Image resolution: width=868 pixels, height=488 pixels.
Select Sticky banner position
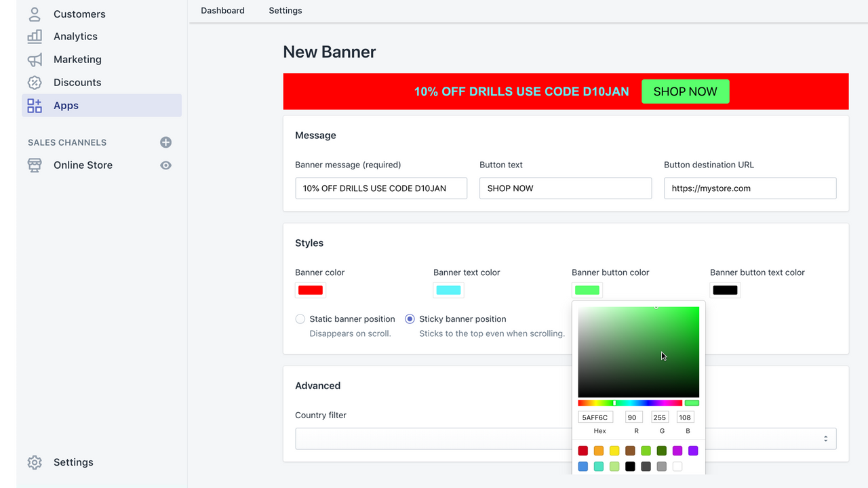tap(409, 319)
